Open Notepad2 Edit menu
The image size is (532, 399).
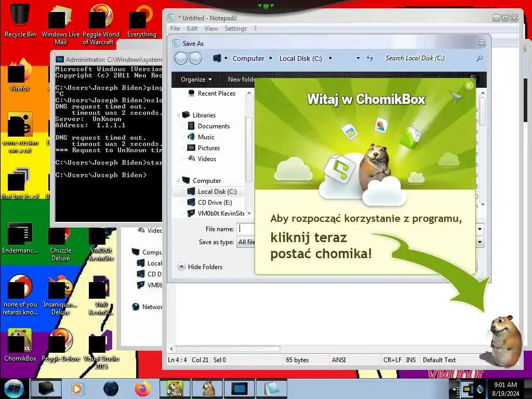pyautogui.click(x=192, y=29)
